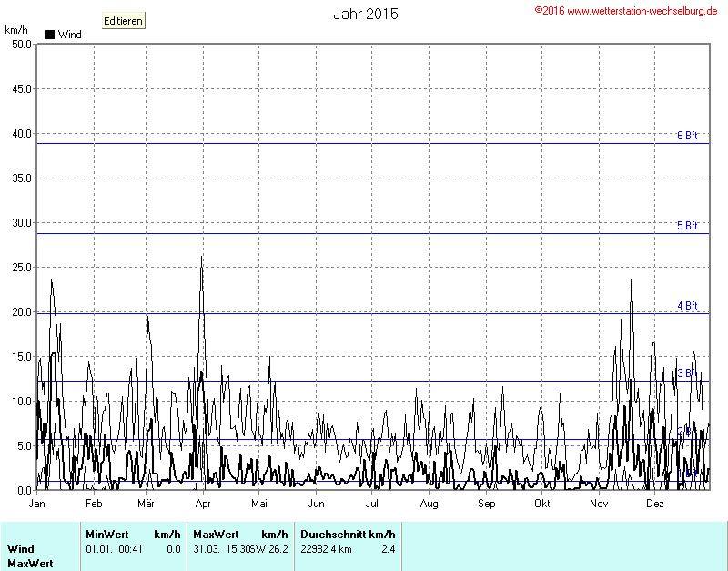Click the 'Nov' month label

pos(599,504)
